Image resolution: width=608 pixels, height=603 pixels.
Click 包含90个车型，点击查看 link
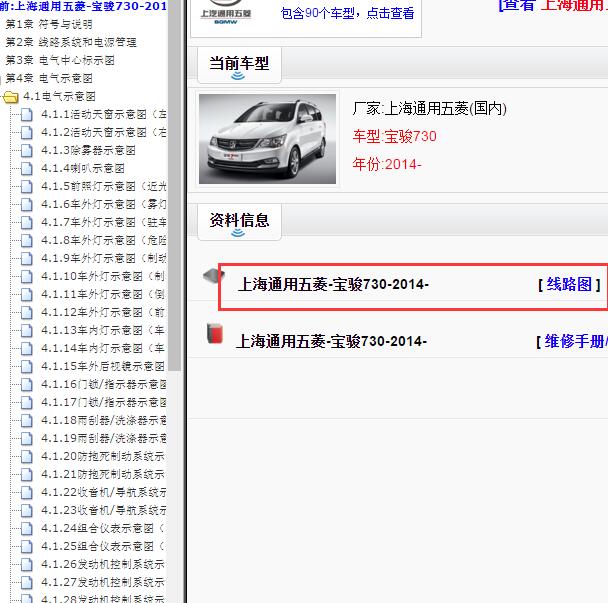(347, 14)
